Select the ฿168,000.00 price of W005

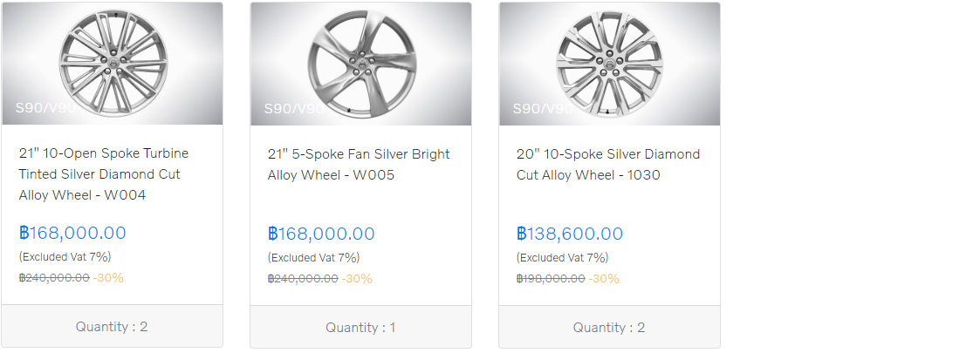coord(321,234)
